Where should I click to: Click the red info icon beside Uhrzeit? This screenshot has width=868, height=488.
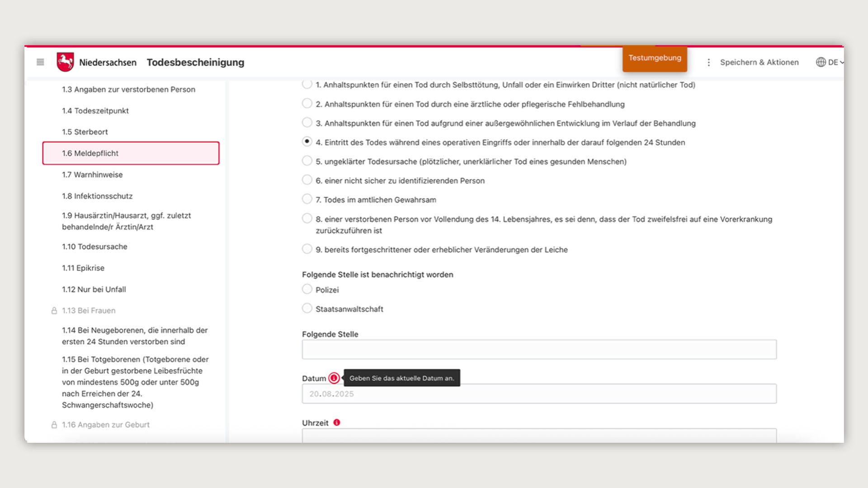tap(337, 422)
